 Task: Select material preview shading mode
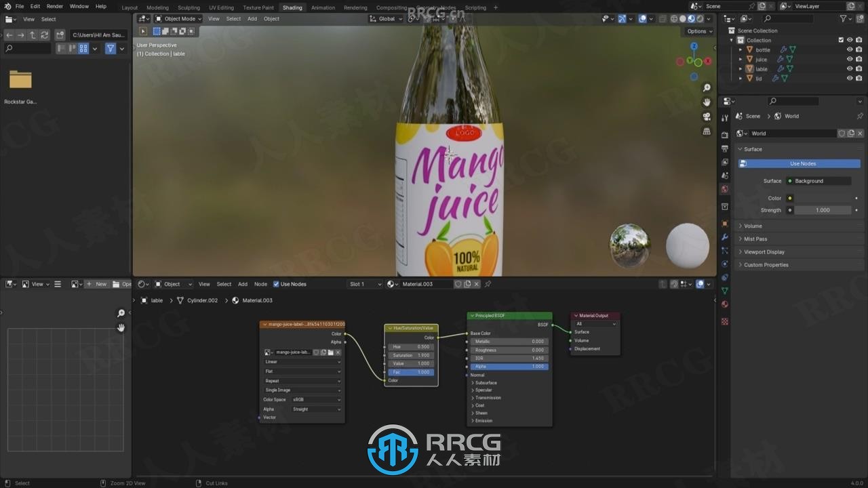tap(692, 19)
